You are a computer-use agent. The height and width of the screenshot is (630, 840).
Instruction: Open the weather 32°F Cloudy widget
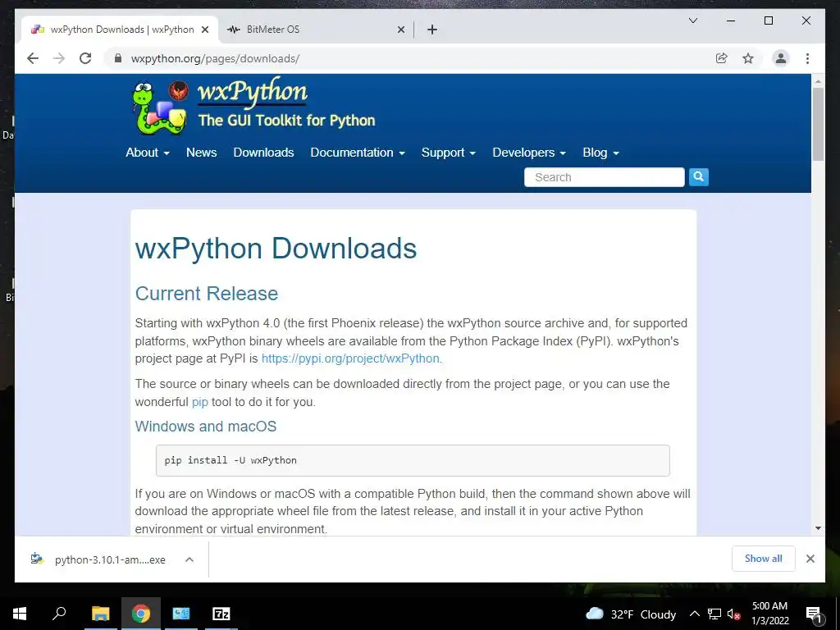click(630, 614)
